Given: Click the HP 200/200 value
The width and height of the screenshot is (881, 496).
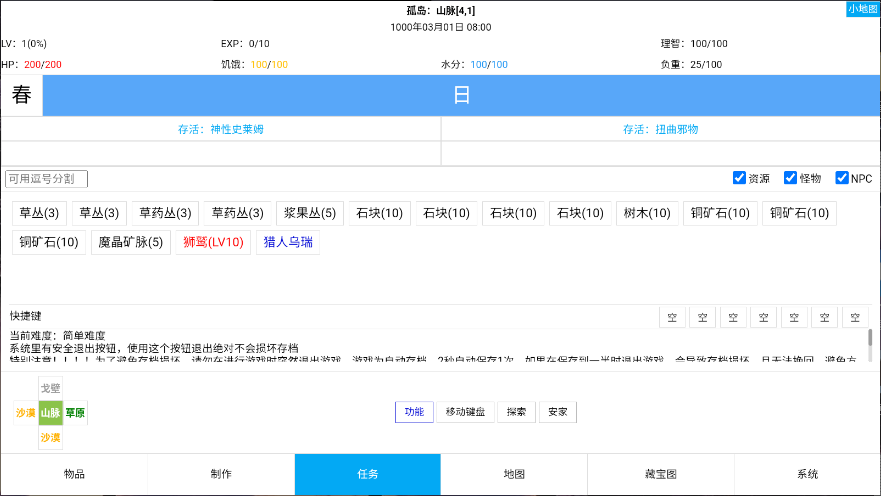Looking at the screenshot, I should 43,65.
